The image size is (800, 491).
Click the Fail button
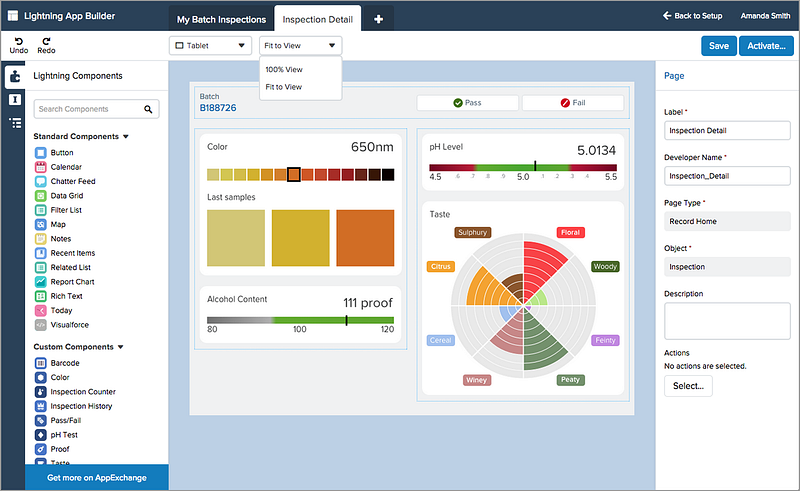572,103
